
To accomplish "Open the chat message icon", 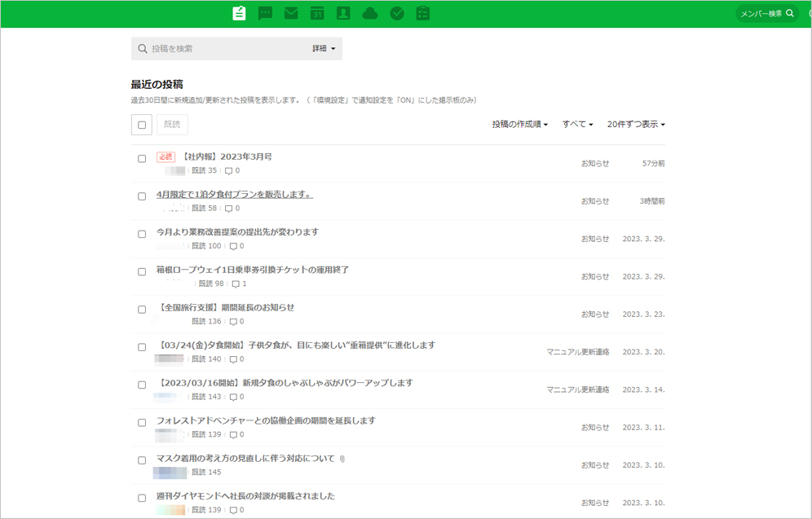I will point(265,14).
